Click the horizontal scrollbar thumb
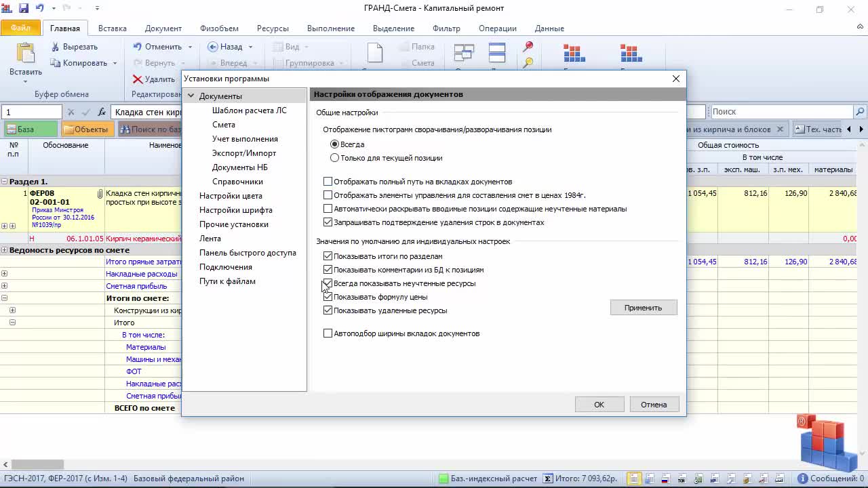The width and height of the screenshot is (868, 488). coord(37,465)
